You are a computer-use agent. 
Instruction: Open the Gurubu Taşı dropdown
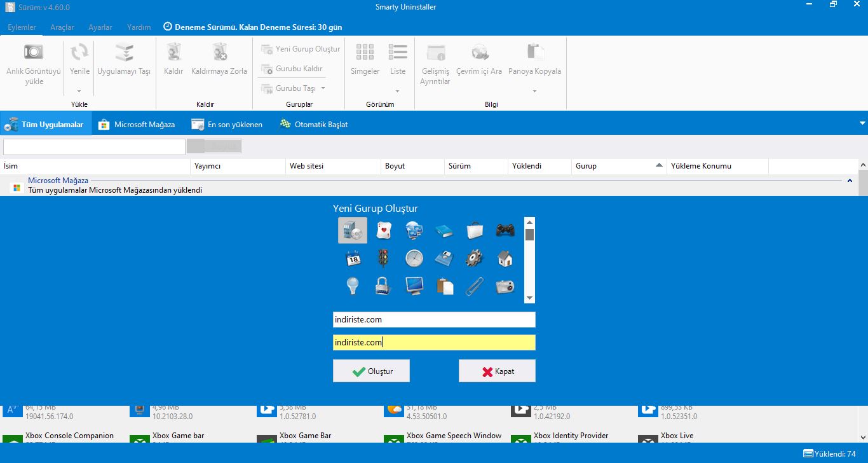pyautogui.click(x=323, y=88)
